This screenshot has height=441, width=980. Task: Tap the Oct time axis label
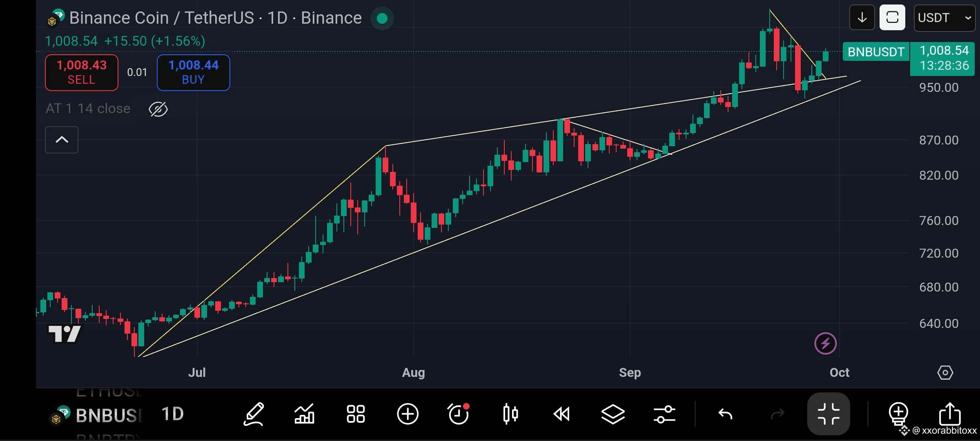click(x=840, y=372)
